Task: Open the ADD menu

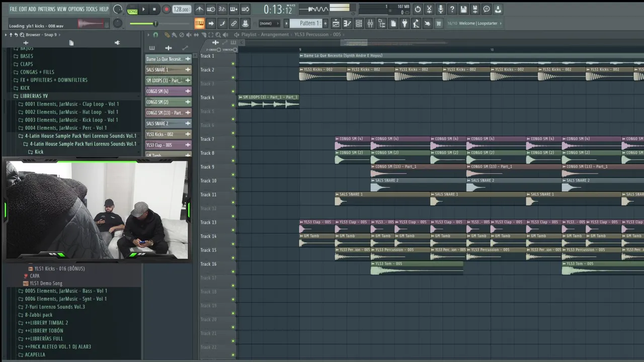Action: [32, 9]
